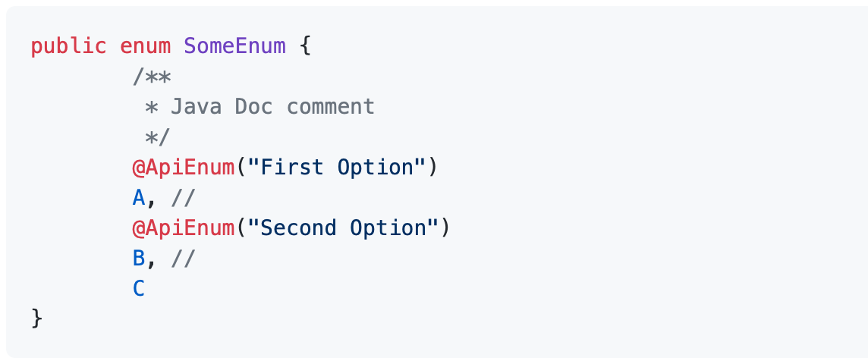The height and width of the screenshot is (361, 868).
Task: Click the "public" keyword
Action: tap(68, 46)
